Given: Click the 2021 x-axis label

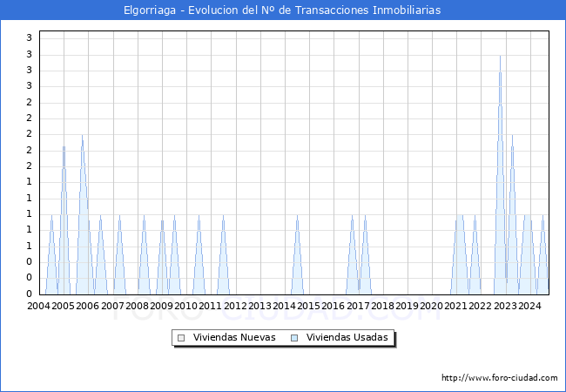Looking at the screenshot, I should point(455,306).
